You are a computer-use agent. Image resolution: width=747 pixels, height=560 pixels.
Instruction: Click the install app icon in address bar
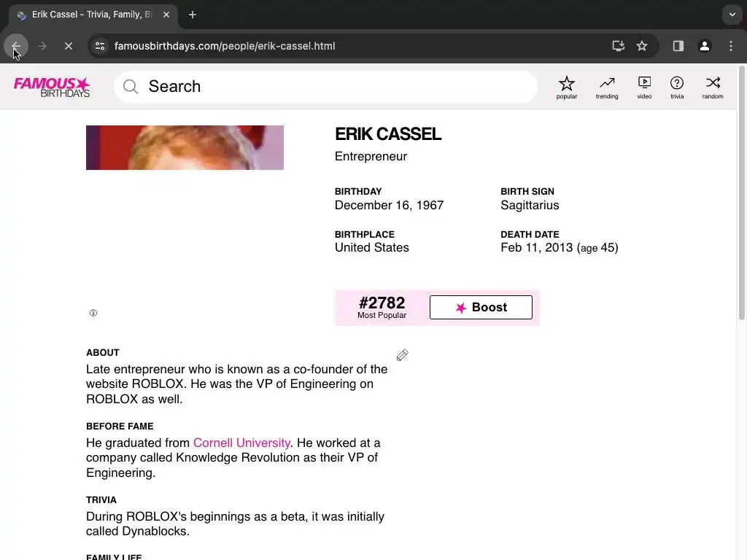coord(618,46)
